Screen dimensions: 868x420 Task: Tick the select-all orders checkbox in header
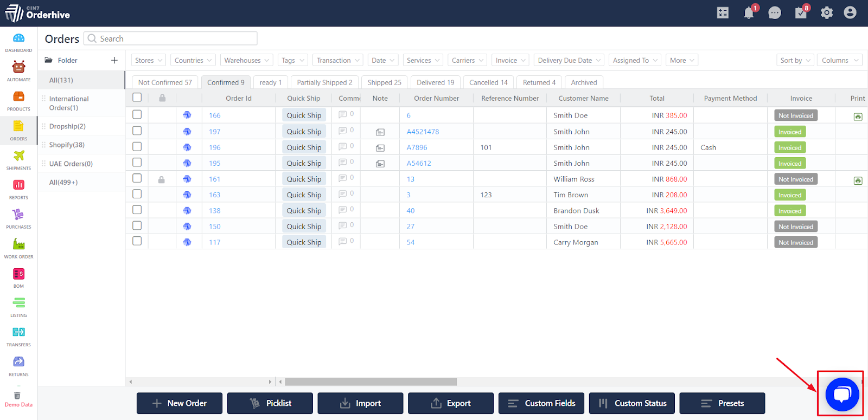[x=137, y=98]
